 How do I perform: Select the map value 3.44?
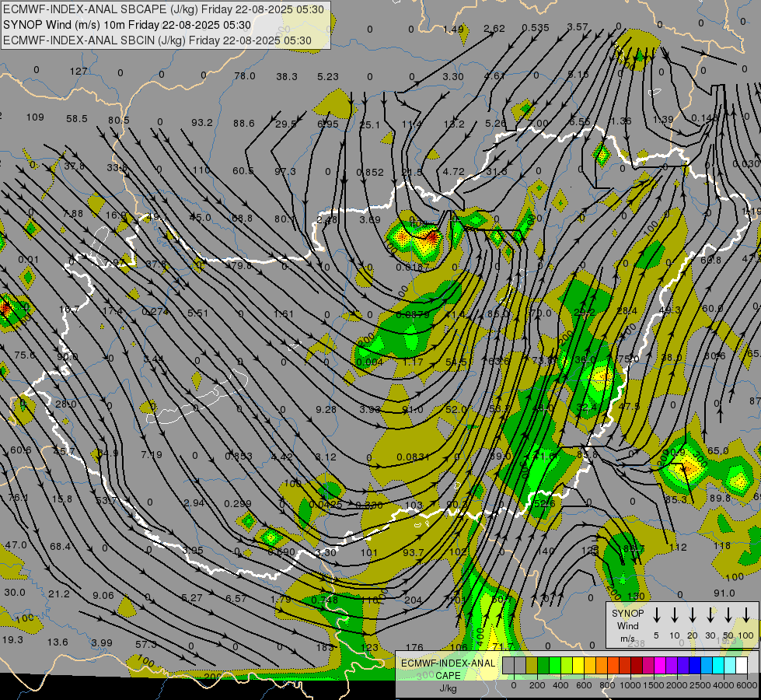click(153, 359)
